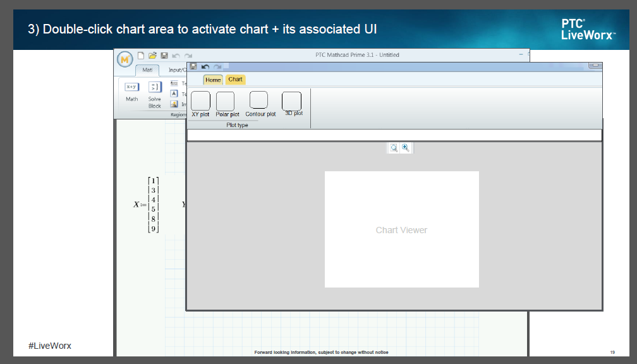The image size is (637, 364).
Task: Click the Mathcad Prime 3.1 window title
Action: pyautogui.click(x=357, y=55)
